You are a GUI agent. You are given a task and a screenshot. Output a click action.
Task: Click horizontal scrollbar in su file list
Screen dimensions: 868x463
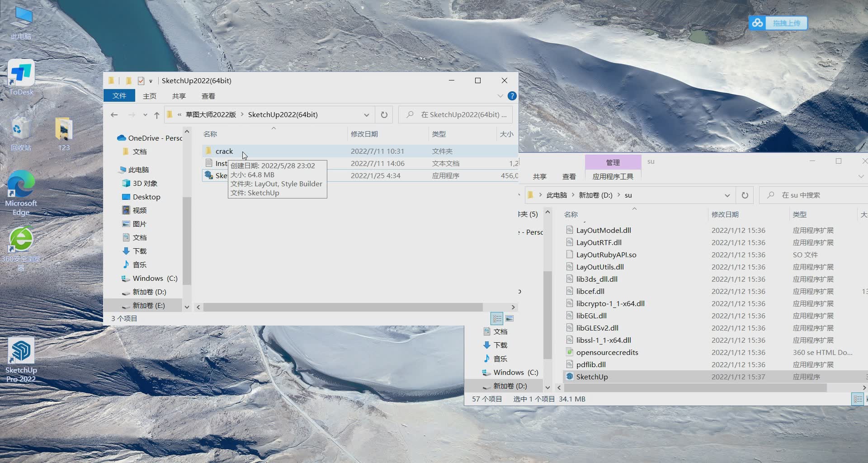pyautogui.click(x=695, y=387)
